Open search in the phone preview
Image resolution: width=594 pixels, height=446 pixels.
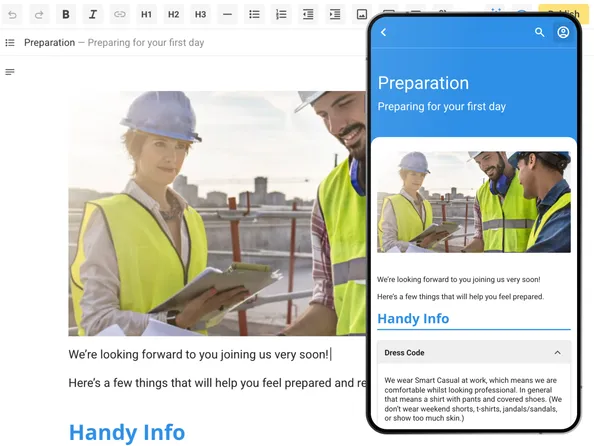coord(539,32)
